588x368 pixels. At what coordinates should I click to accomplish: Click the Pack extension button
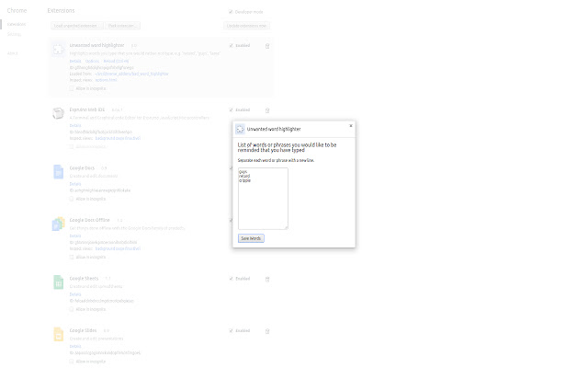122,26
